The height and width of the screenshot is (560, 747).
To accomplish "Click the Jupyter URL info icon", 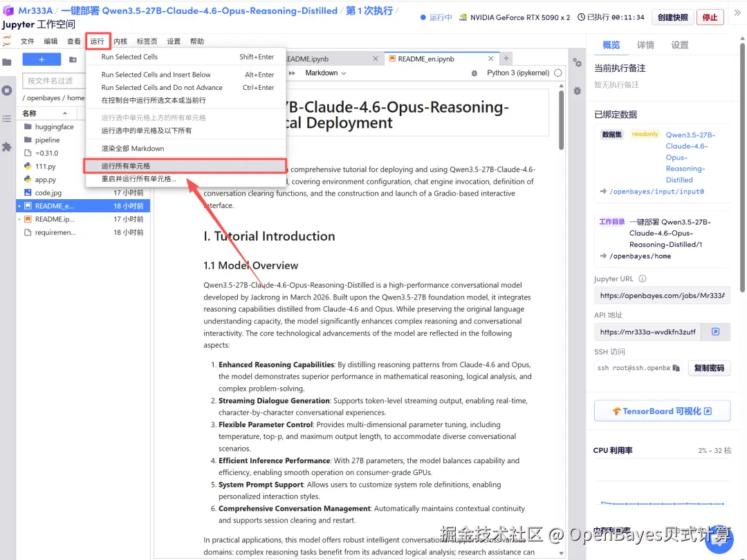I will click(642, 279).
